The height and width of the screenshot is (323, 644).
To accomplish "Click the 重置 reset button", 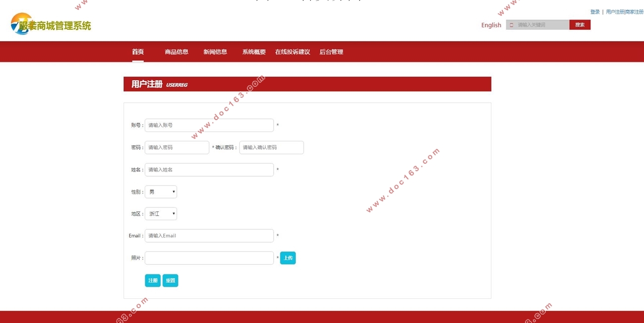I will pos(170,280).
